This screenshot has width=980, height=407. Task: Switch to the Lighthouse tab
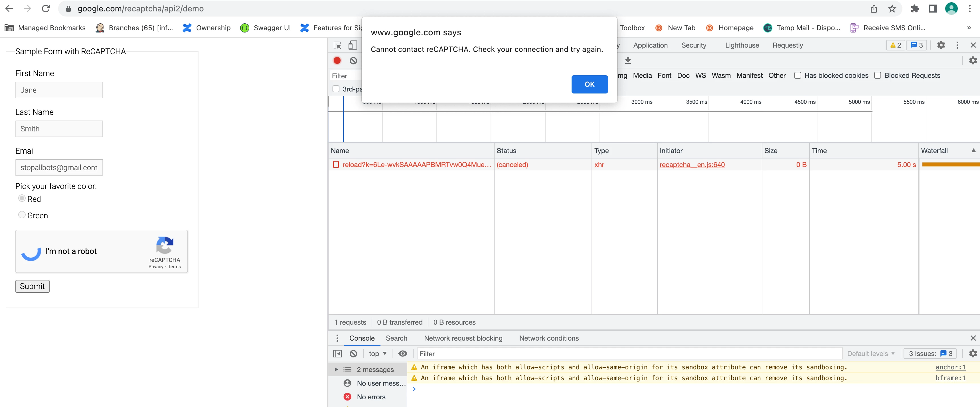(742, 45)
